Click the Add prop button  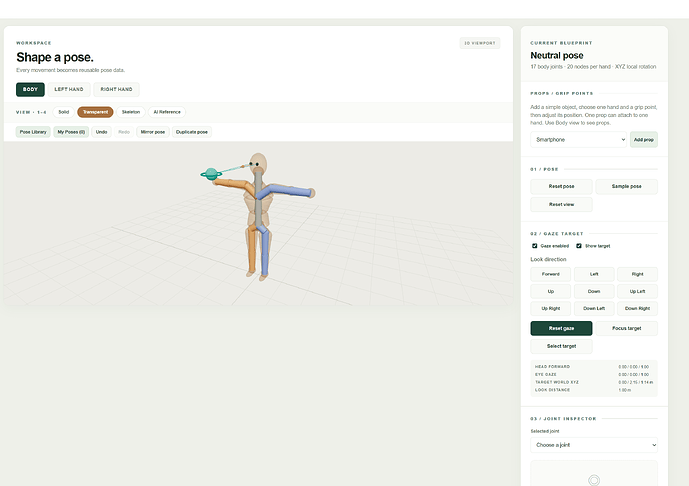644,140
